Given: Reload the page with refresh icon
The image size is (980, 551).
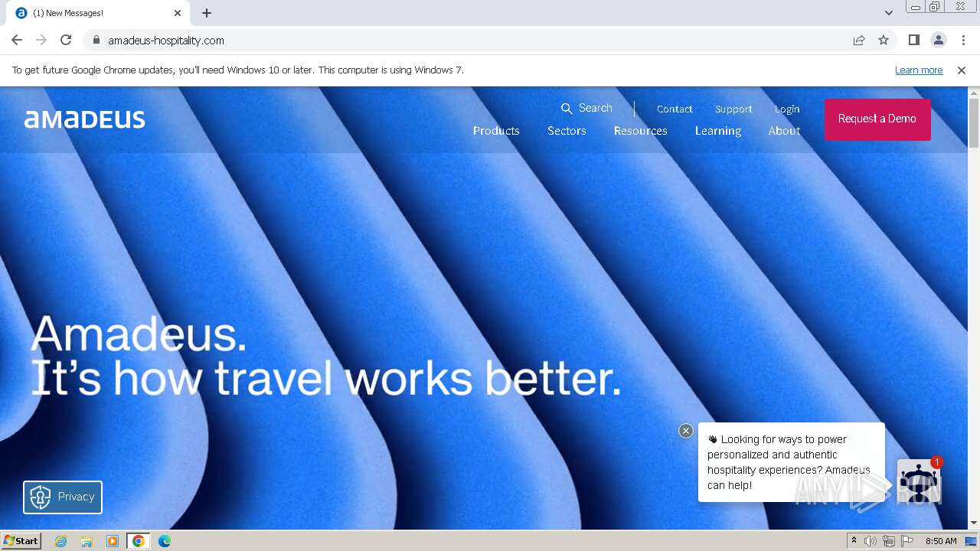Looking at the screenshot, I should 66,40.
